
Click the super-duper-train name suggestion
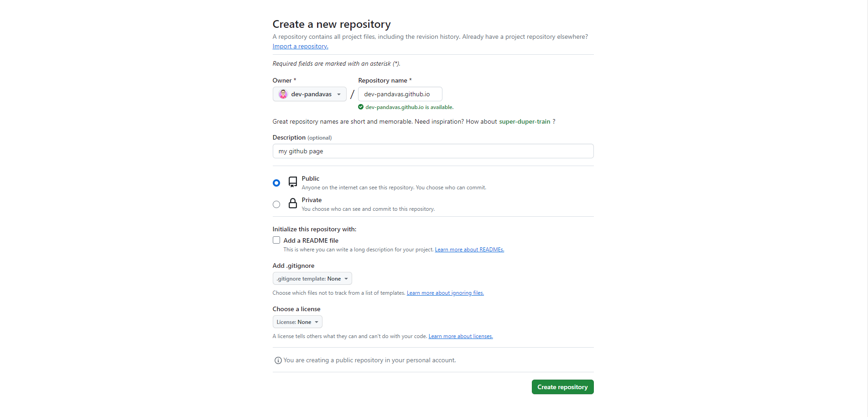coord(525,121)
